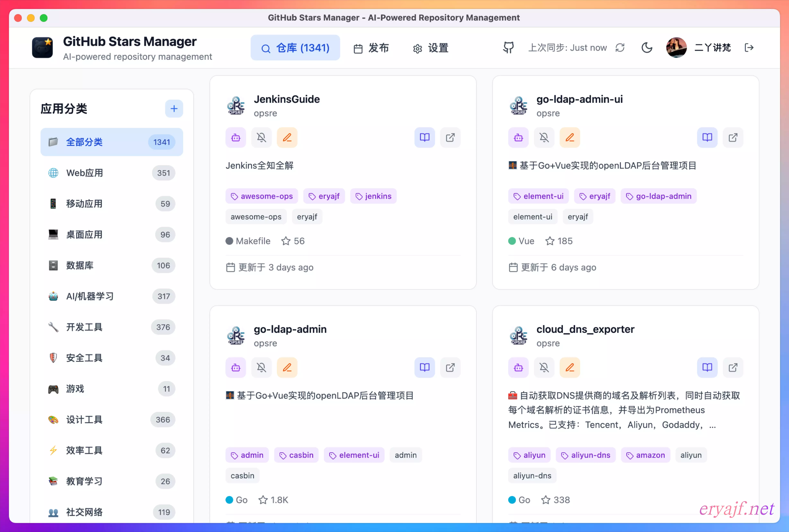Toggle notification bell on cloud_dns_exporter card
The image size is (789, 532).
pyautogui.click(x=544, y=368)
